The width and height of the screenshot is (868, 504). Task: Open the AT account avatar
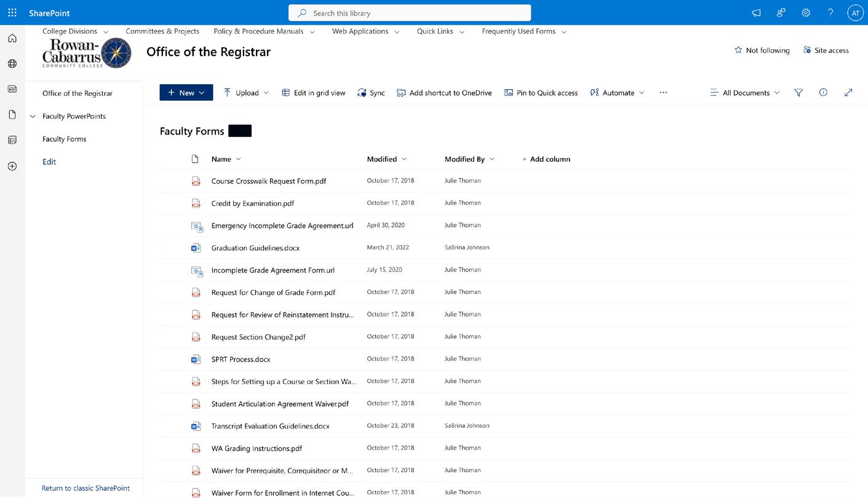point(855,13)
